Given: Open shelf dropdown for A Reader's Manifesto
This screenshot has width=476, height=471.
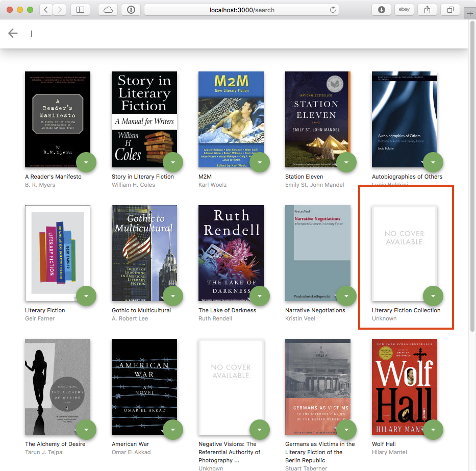Looking at the screenshot, I should pyautogui.click(x=86, y=162).
